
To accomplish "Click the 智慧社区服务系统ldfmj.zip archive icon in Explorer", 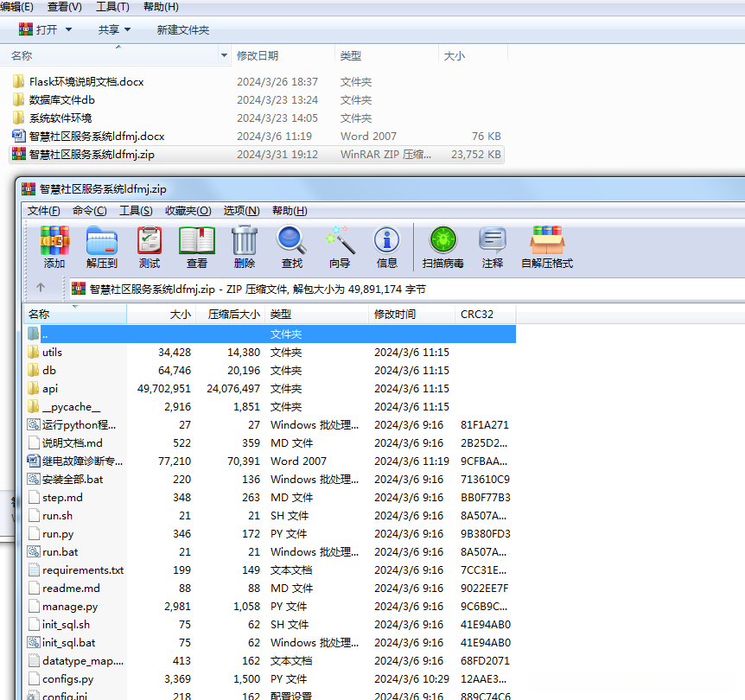I will click(18, 154).
